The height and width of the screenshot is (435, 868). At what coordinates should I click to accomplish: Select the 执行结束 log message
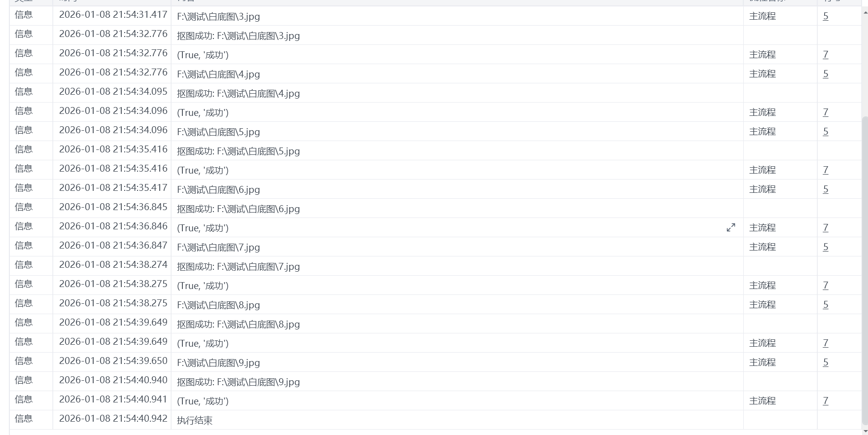coord(195,420)
